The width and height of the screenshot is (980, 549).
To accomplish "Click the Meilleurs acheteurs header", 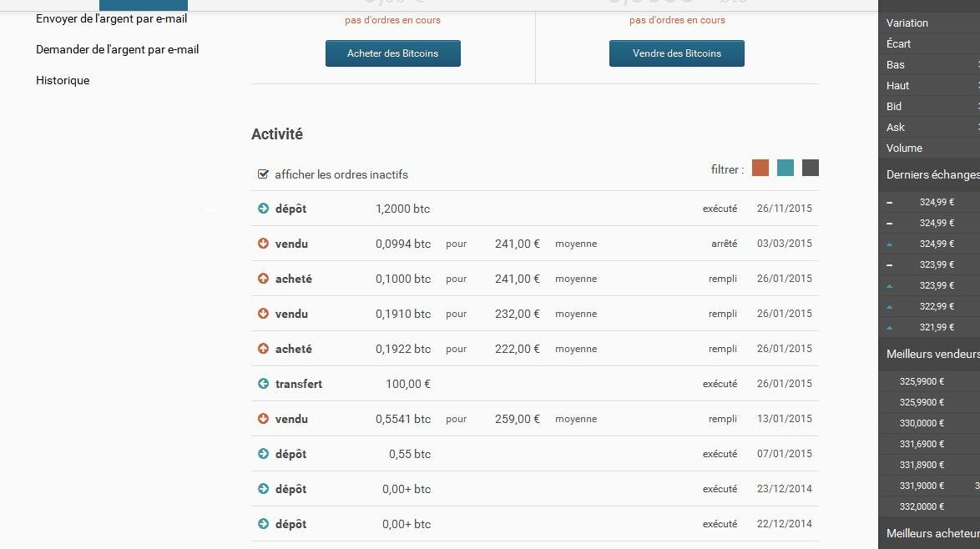I will point(932,533).
